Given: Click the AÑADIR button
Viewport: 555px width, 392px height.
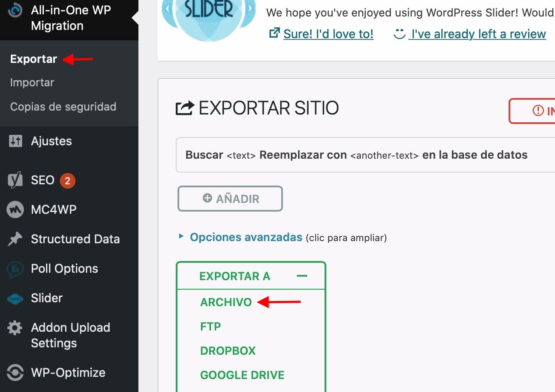Looking at the screenshot, I should 230,199.
